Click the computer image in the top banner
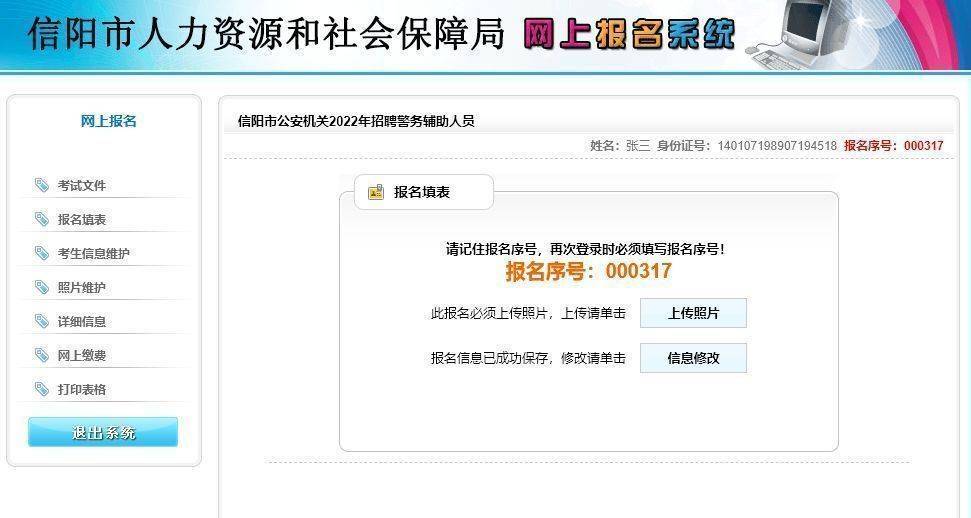 coord(815,32)
